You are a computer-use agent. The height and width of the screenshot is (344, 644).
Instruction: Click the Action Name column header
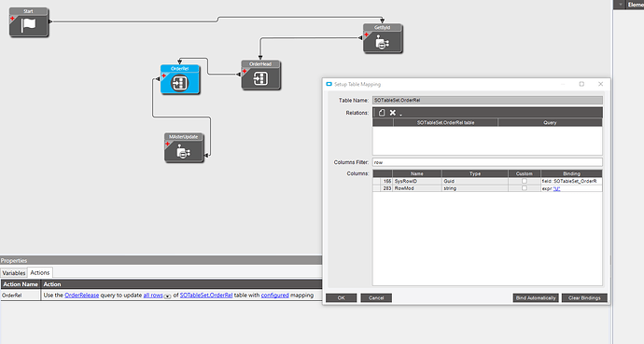[x=21, y=284]
